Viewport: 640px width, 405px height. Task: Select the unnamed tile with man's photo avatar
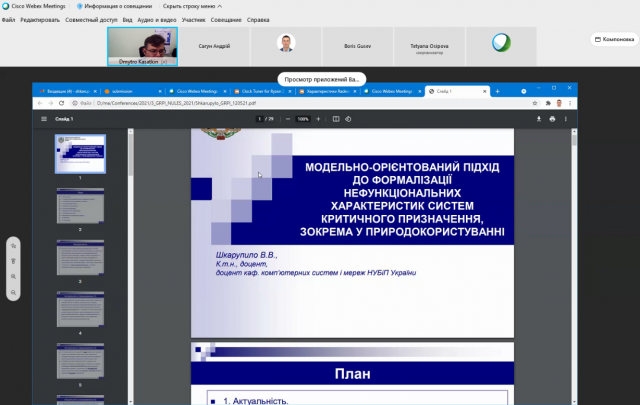[x=286, y=46]
